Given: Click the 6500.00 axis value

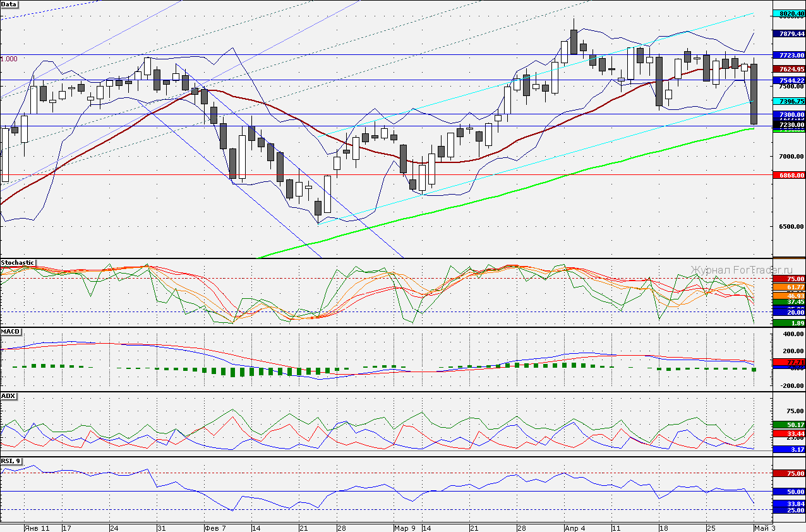Looking at the screenshot, I should tap(791, 227).
